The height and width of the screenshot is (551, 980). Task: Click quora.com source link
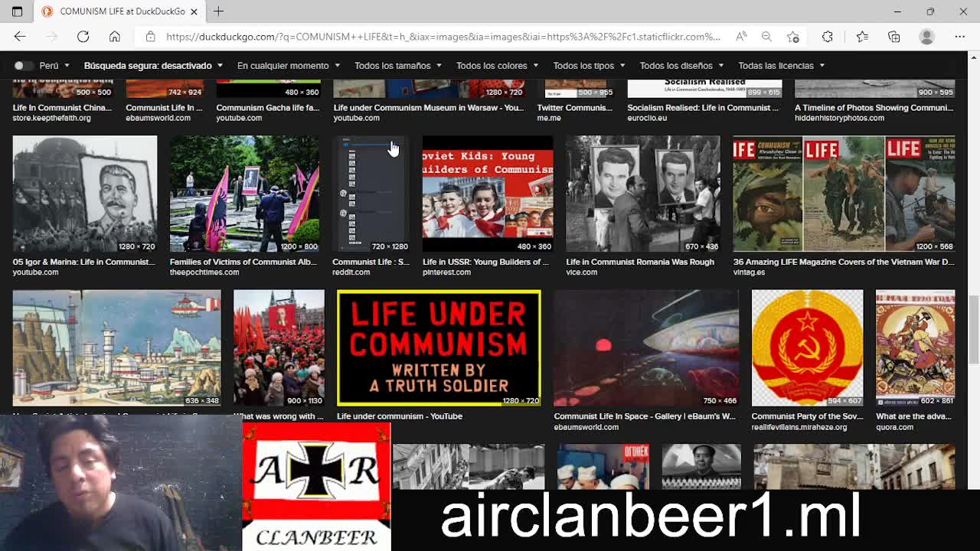pos(894,427)
